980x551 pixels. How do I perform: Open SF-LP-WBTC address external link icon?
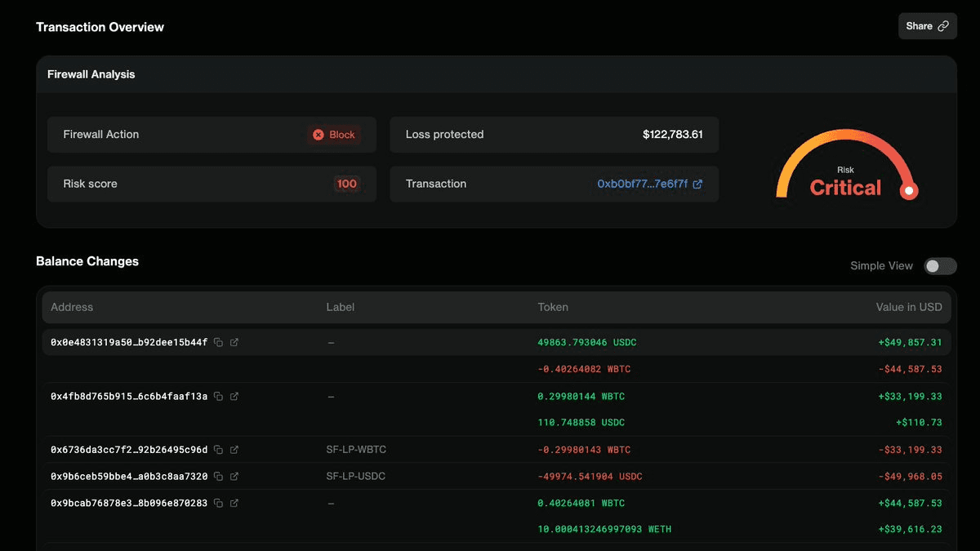tap(234, 450)
